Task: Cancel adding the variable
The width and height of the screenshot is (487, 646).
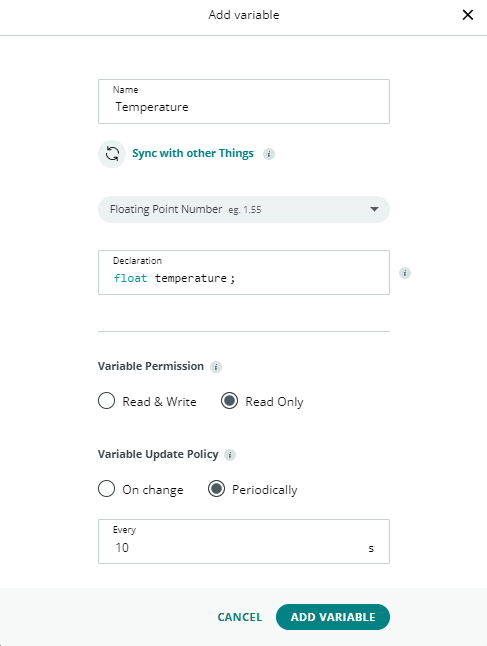Action: (x=240, y=617)
